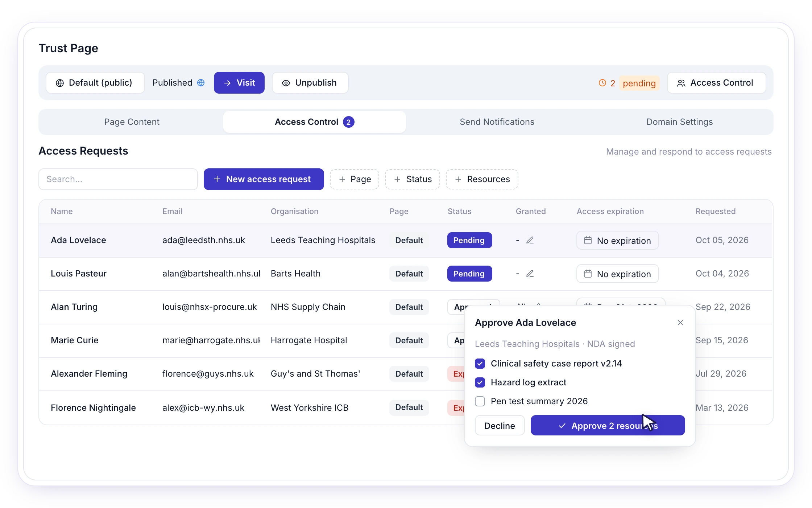Click the Search input field
Viewport: 812px width, 508px height.
click(118, 179)
